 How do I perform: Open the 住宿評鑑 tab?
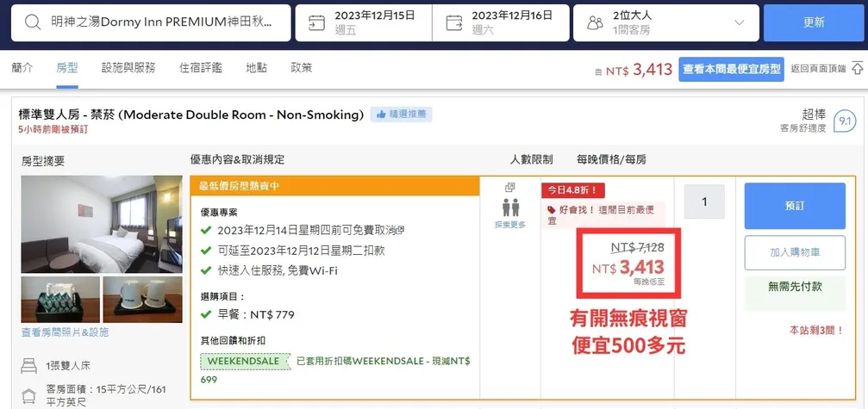200,68
